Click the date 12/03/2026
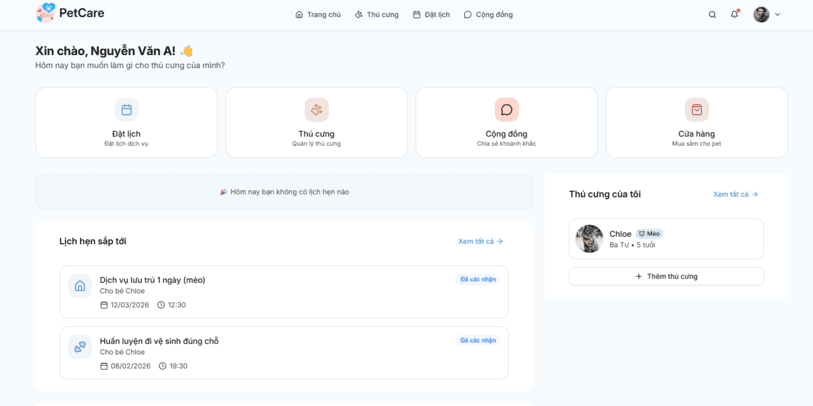The height and width of the screenshot is (406, 813). 130,305
